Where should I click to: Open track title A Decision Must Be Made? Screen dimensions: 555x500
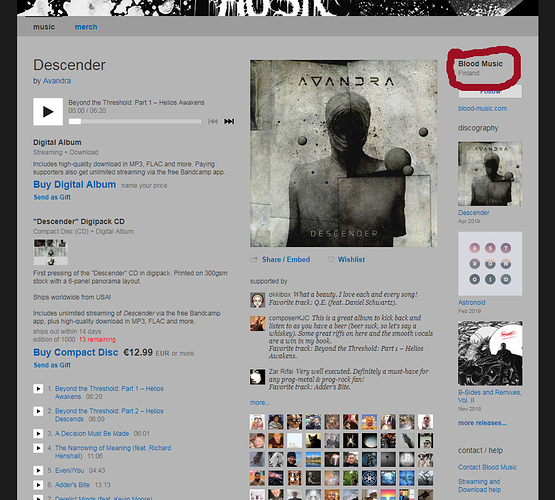tap(92, 433)
